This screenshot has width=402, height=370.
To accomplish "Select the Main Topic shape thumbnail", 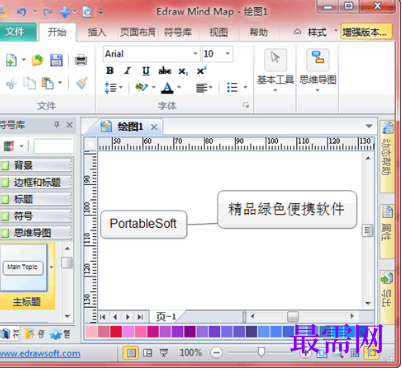I will [x=23, y=267].
